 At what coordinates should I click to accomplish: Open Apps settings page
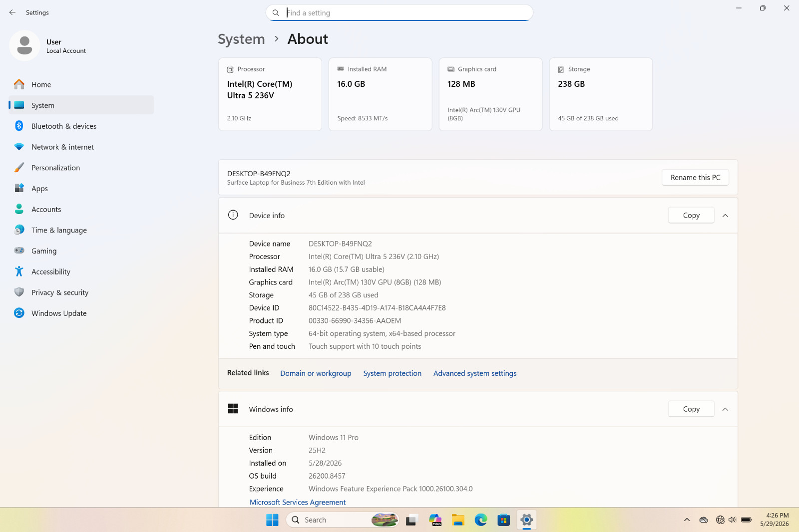point(81,189)
